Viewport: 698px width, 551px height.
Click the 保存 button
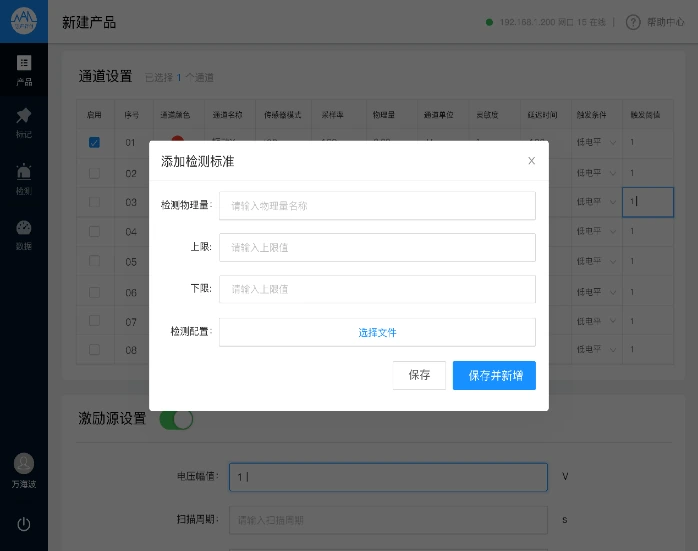[419, 375]
